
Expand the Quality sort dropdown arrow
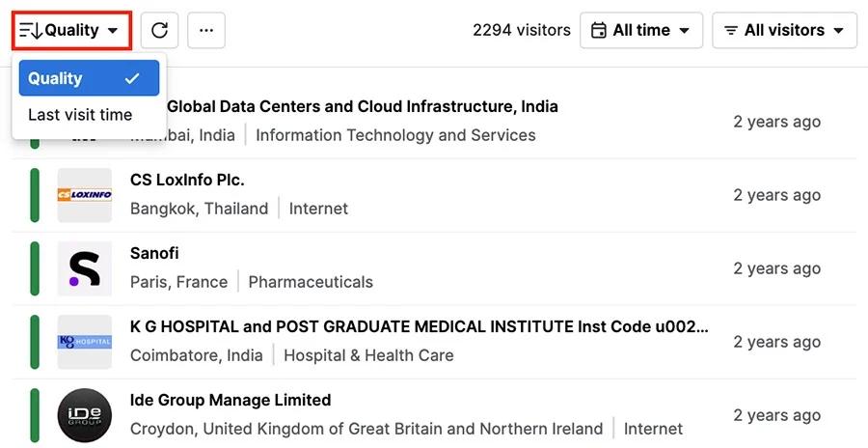(113, 31)
